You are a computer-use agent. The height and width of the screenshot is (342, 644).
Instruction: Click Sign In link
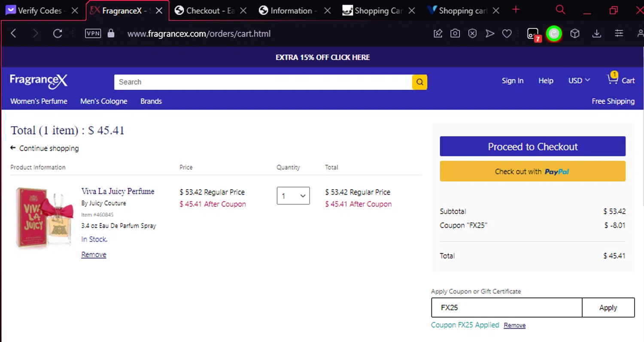point(513,81)
